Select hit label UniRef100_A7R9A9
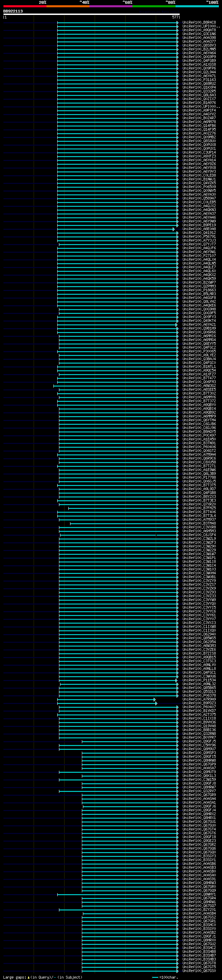The height and width of the screenshot is (980, 222). (199, 699)
